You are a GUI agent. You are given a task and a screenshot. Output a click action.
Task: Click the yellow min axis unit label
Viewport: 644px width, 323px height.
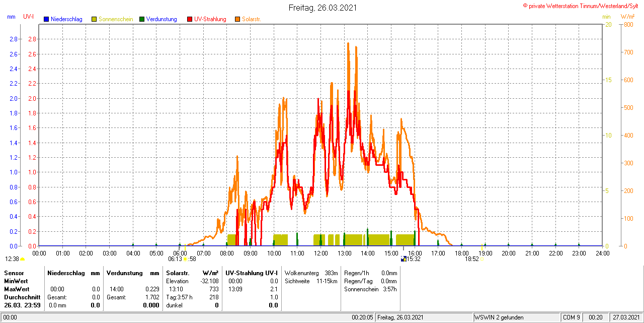point(607,17)
